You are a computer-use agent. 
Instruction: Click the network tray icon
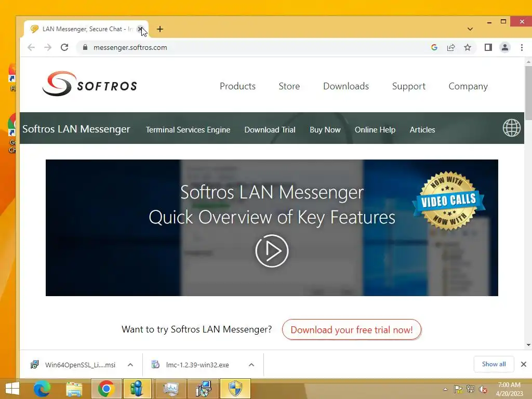[x=471, y=389]
